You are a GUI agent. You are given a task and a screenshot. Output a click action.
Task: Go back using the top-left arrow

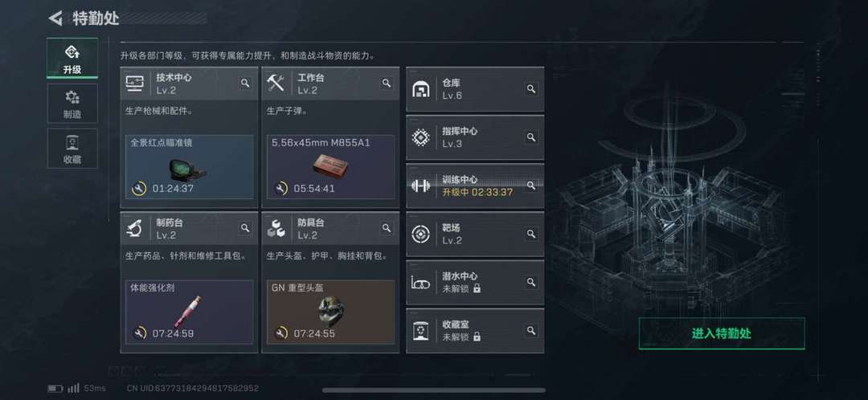[55, 18]
